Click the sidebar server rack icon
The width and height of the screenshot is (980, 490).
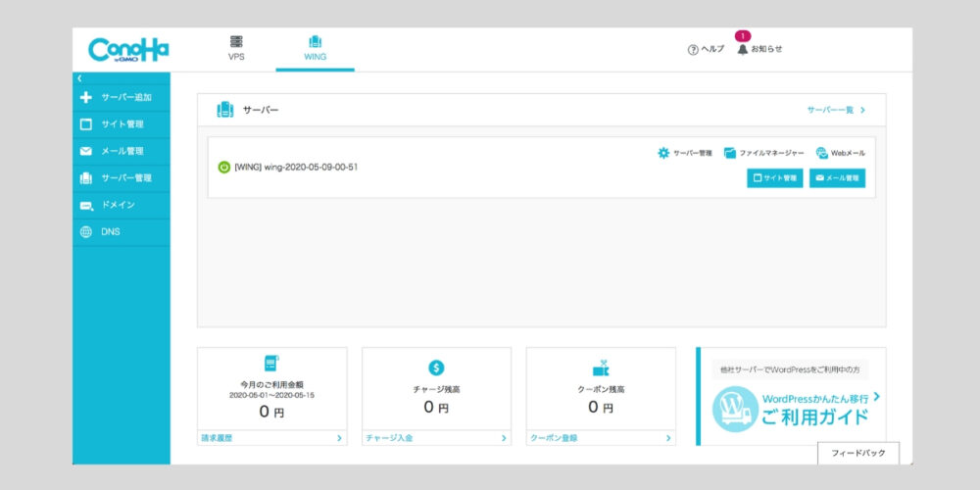[86, 178]
